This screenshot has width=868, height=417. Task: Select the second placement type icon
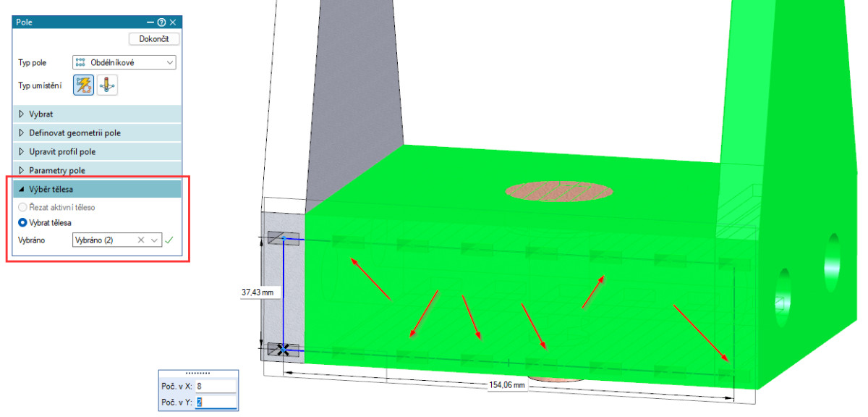click(107, 85)
